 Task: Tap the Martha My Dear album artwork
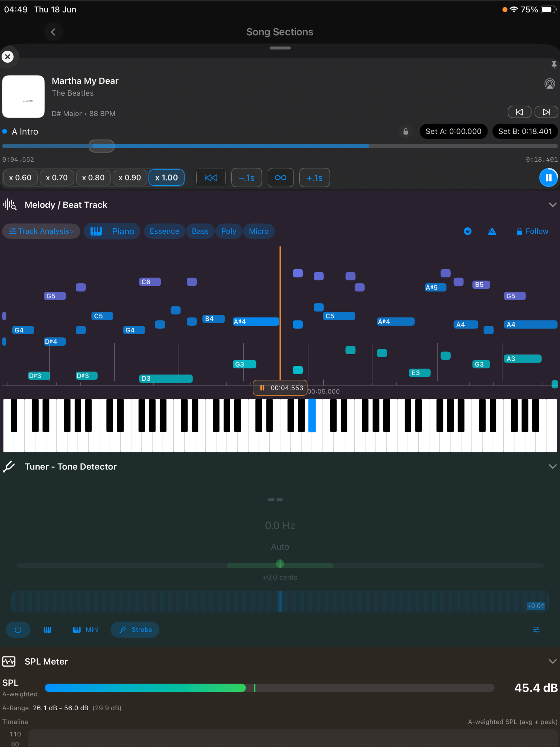(23, 97)
